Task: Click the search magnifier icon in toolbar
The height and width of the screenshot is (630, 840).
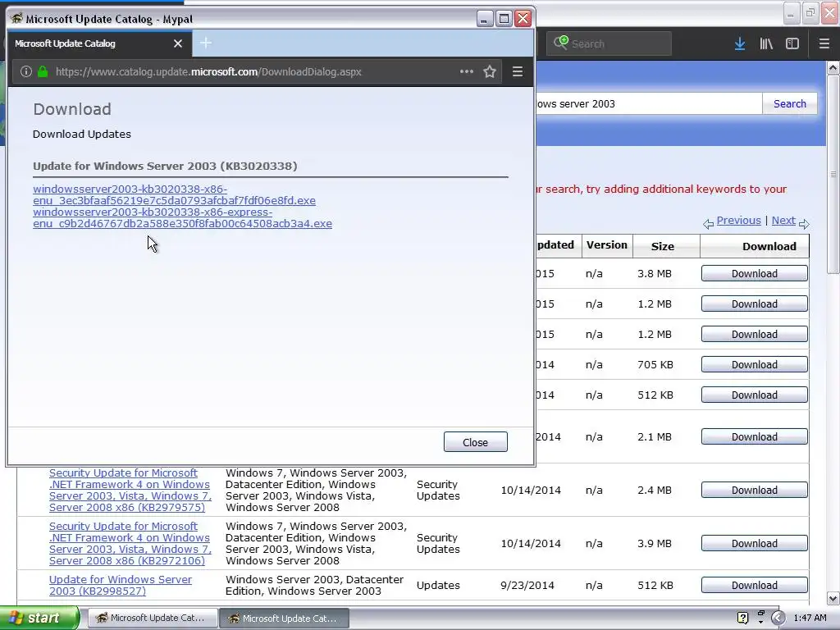Action: click(x=560, y=43)
